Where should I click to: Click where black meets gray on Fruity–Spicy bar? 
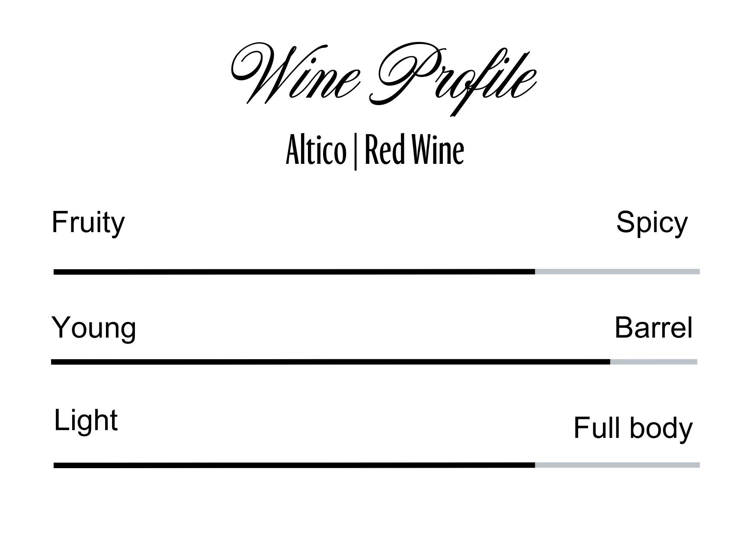(535, 272)
